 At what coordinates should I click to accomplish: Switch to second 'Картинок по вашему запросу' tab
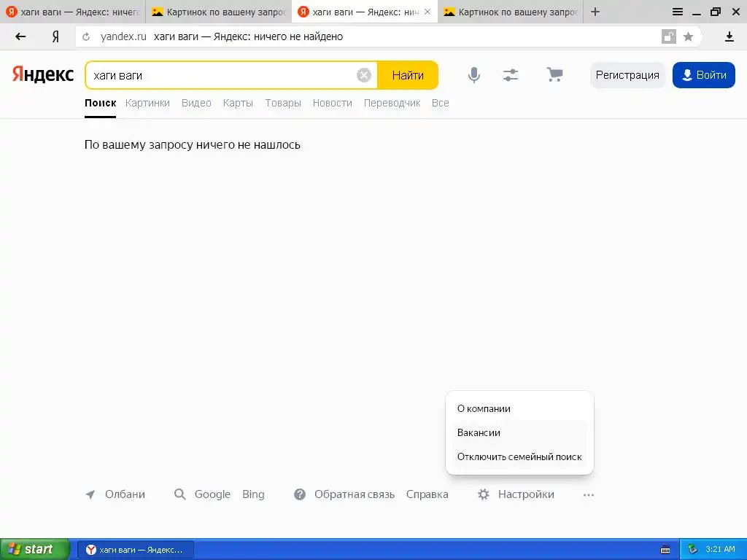point(218,12)
